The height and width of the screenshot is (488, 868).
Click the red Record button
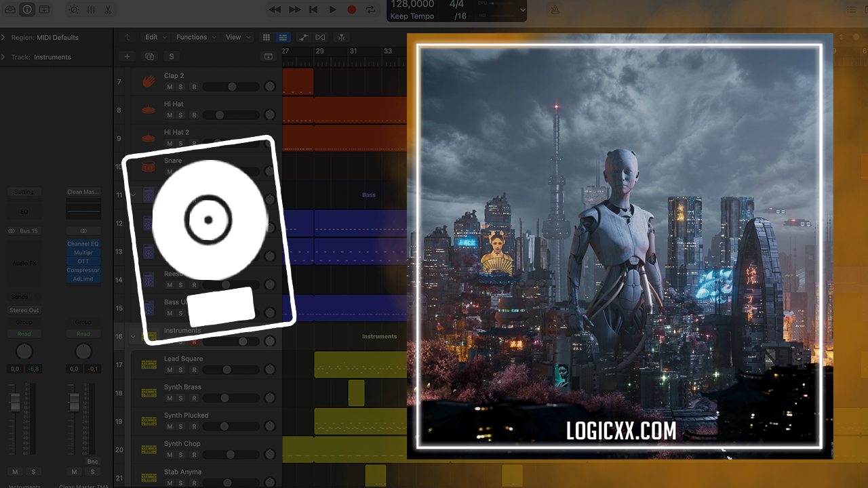point(352,9)
